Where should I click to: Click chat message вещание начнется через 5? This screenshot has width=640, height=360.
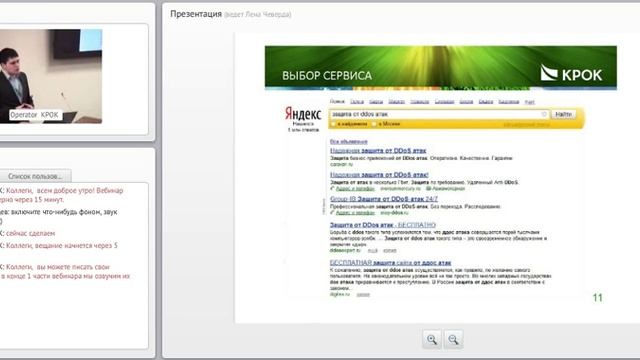(x=59, y=245)
